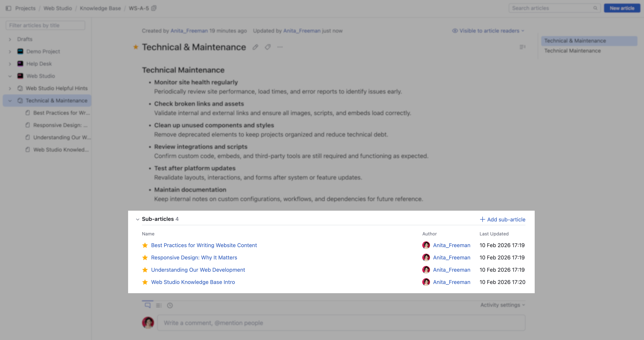Open the three-dots article menu

click(280, 47)
